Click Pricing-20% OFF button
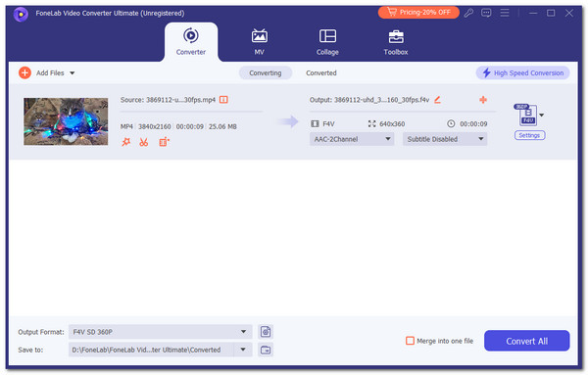 point(418,13)
